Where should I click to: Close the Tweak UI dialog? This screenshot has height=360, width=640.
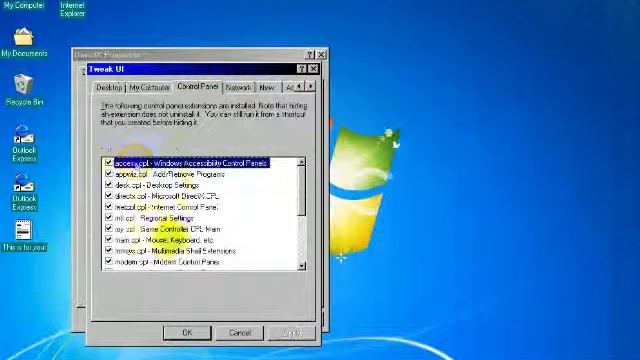coord(313,69)
